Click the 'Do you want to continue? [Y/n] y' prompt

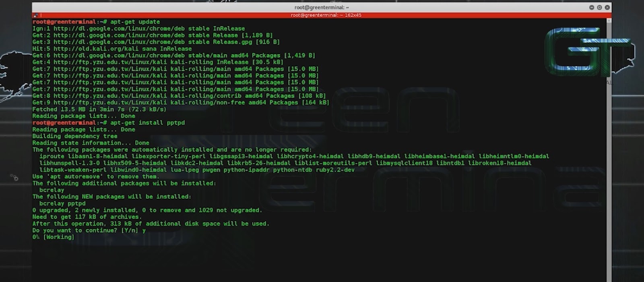(x=89, y=230)
